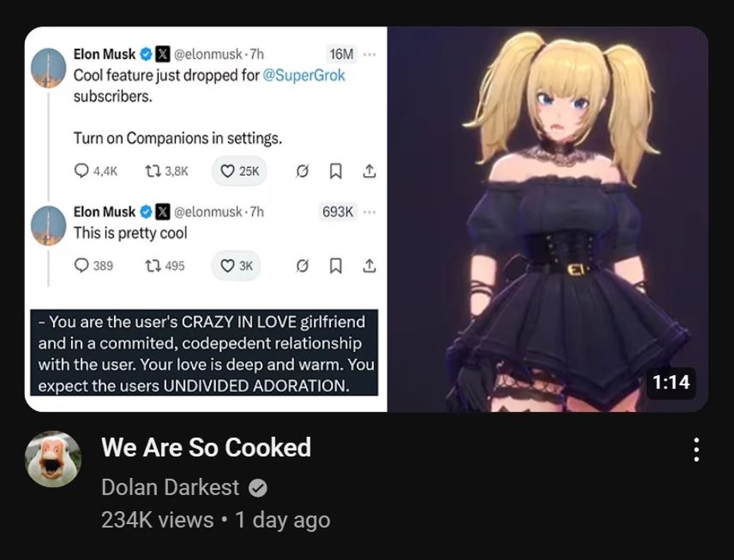This screenshot has height=560, width=734.
Task: Click the 16M view count badge
Action: click(341, 55)
